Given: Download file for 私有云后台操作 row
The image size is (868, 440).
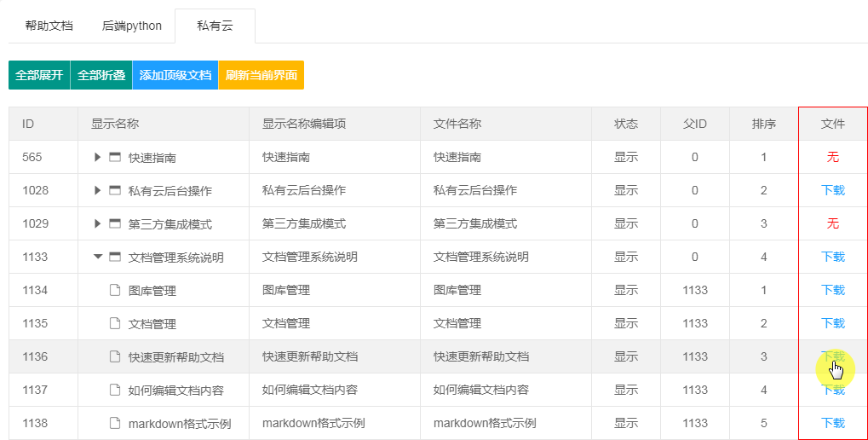Looking at the screenshot, I should pyautogui.click(x=832, y=190).
